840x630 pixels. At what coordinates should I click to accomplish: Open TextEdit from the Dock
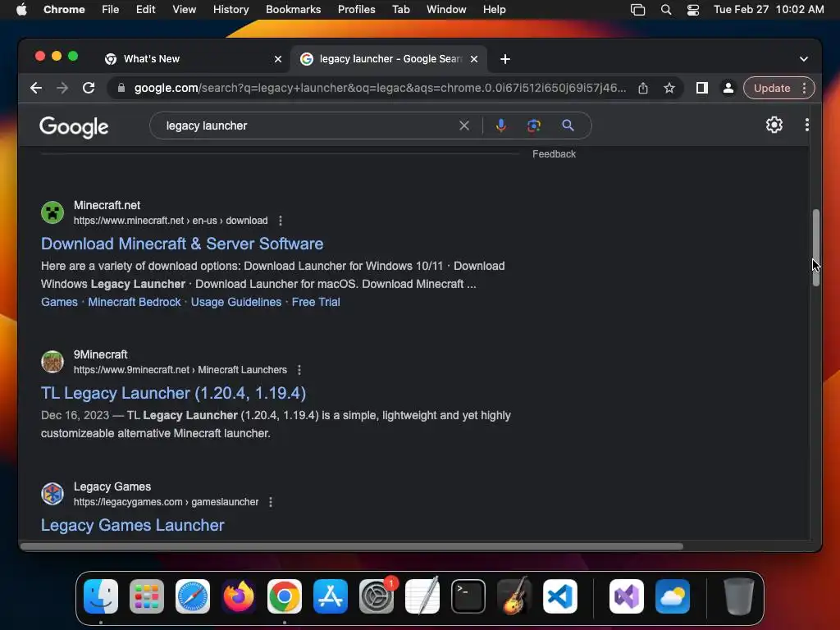(x=422, y=596)
